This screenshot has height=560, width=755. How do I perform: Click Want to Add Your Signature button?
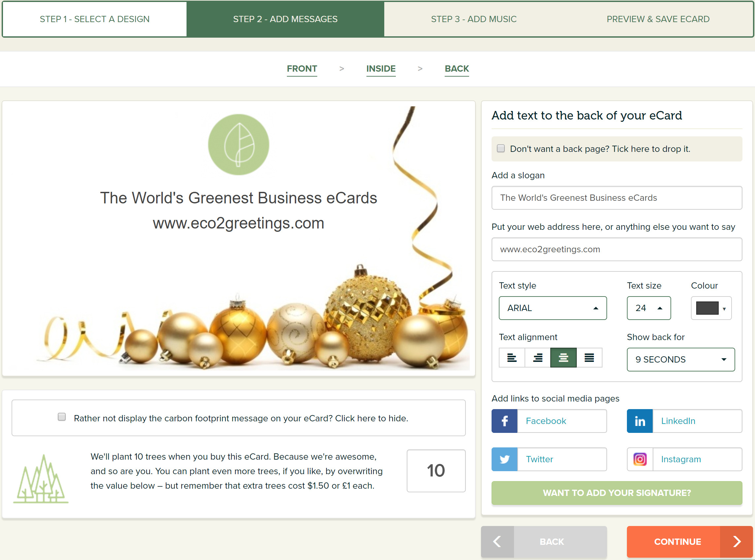(x=617, y=493)
